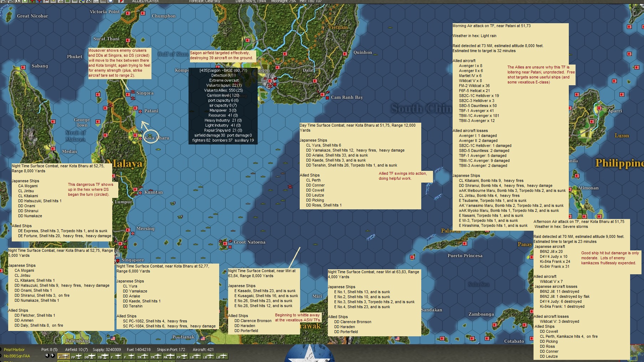
Task: Select the FP squadron icon left of DB
Action: pyautogui.click(x=76, y=356)
